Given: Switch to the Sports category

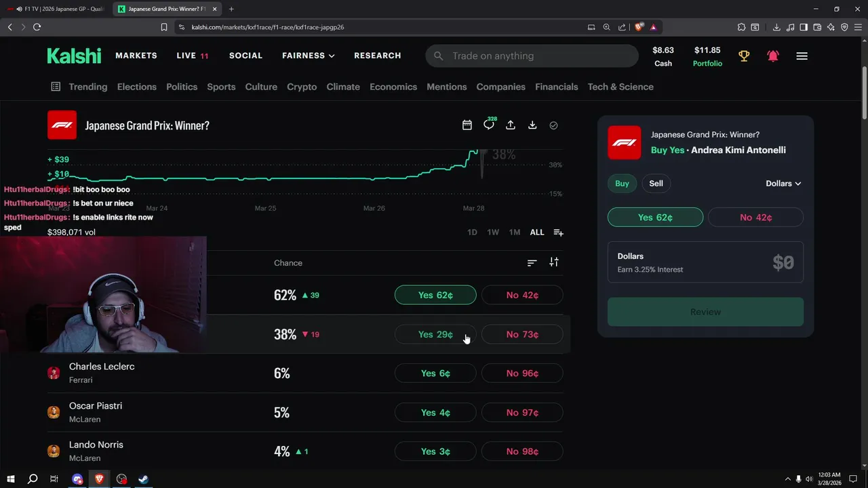Looking at the screenshot, I should [221, 87].
